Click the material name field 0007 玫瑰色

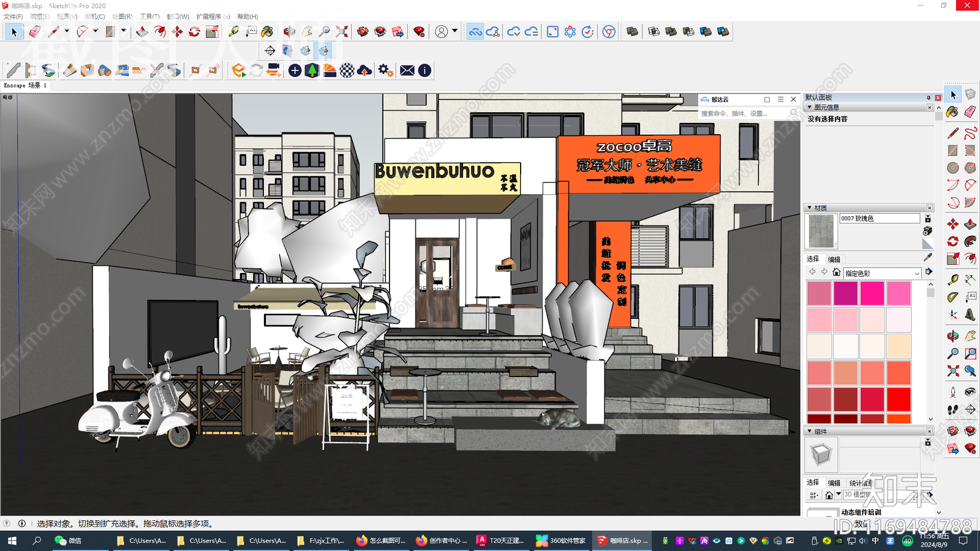click(880, 219)
